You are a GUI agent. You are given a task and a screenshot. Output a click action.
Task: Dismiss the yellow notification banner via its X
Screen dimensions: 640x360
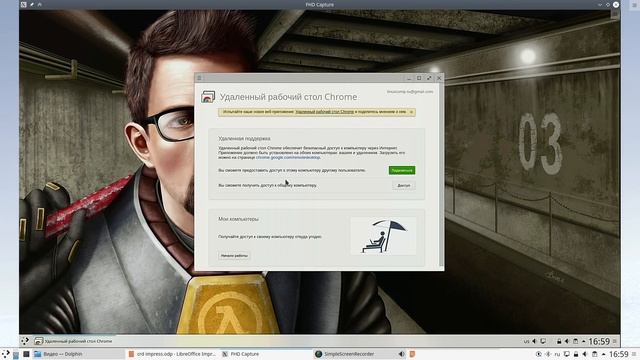(x=411, y=112)
